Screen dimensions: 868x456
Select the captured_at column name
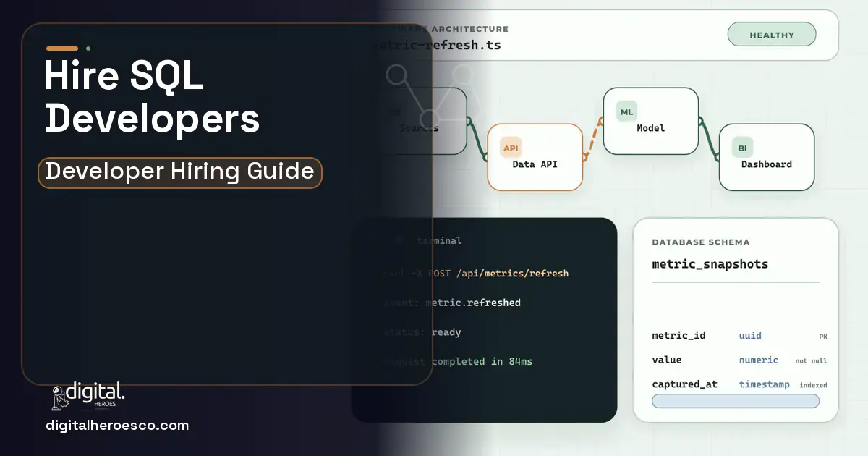684,384
